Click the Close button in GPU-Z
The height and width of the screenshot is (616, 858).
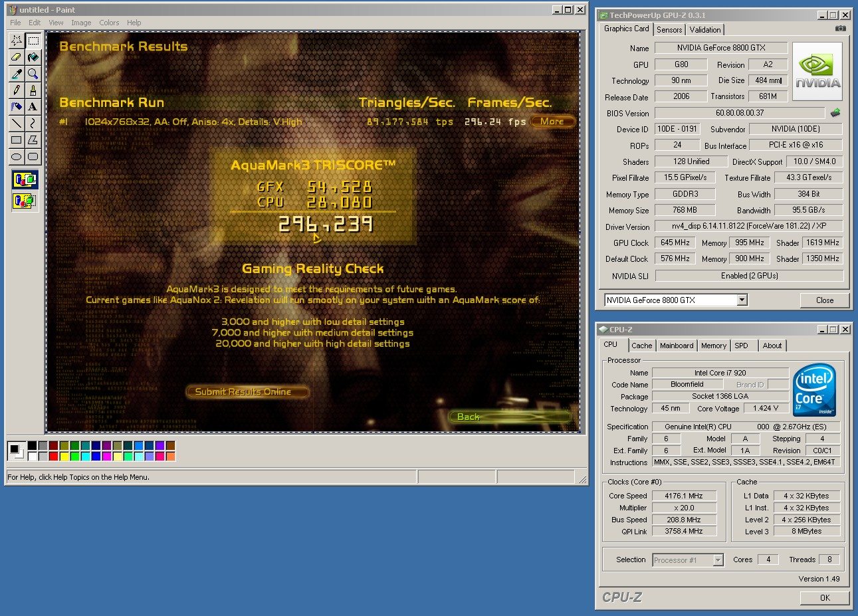tap(825, 300)
